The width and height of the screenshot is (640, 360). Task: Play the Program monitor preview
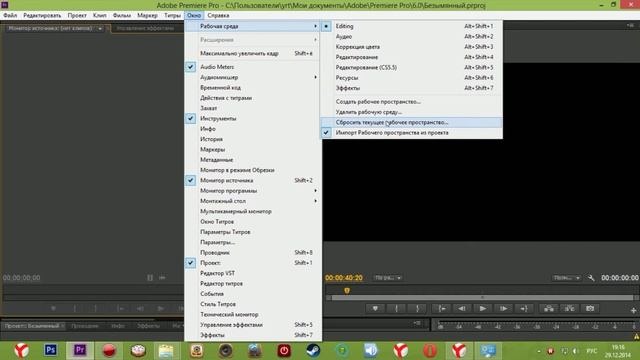pyautogui.click(x=482, y=309)
